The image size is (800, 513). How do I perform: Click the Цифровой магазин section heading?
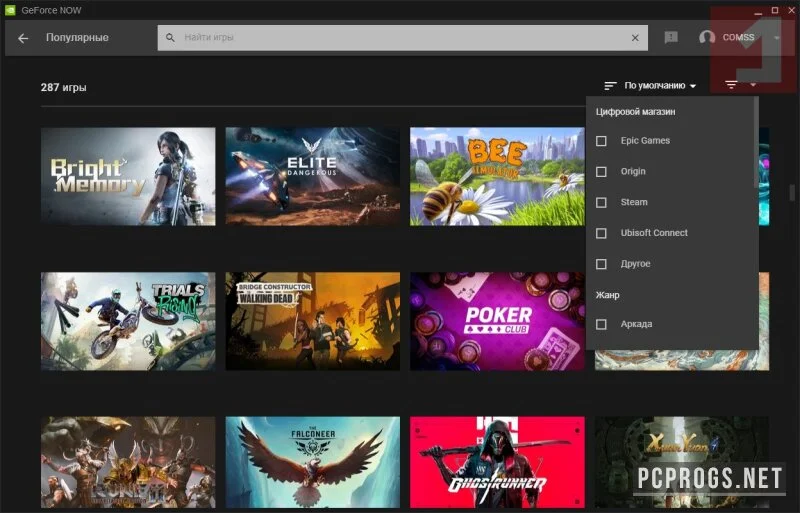635,111
